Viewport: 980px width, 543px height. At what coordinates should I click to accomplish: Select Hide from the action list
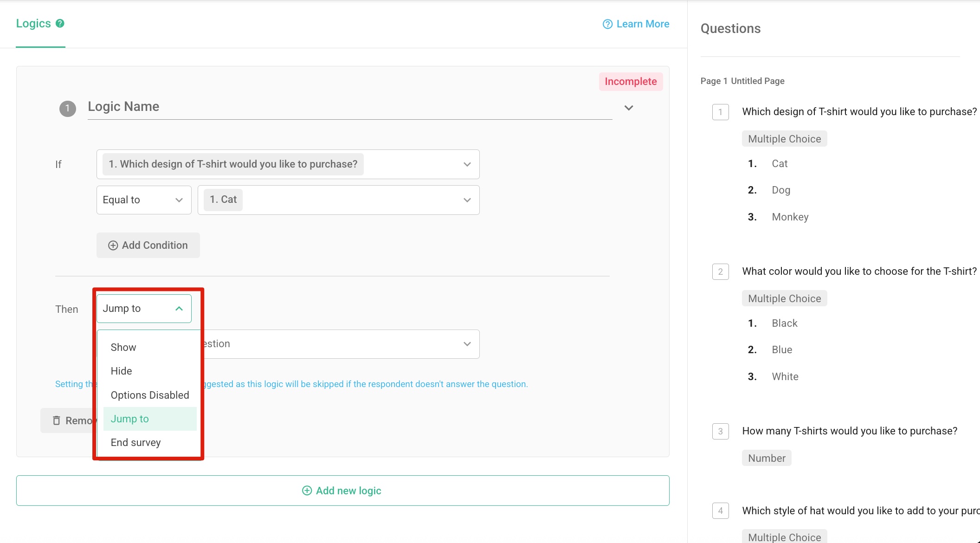tap(121, 370)
